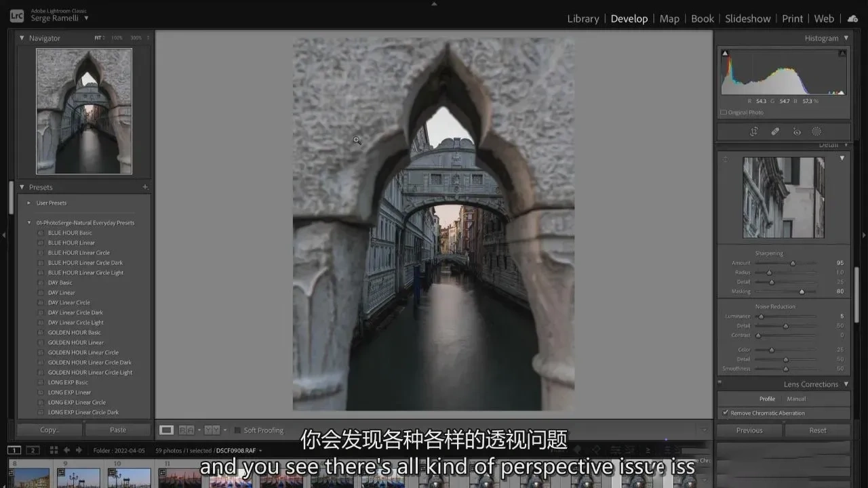Collapse the Lens Corrections panel

coord(846,384)
